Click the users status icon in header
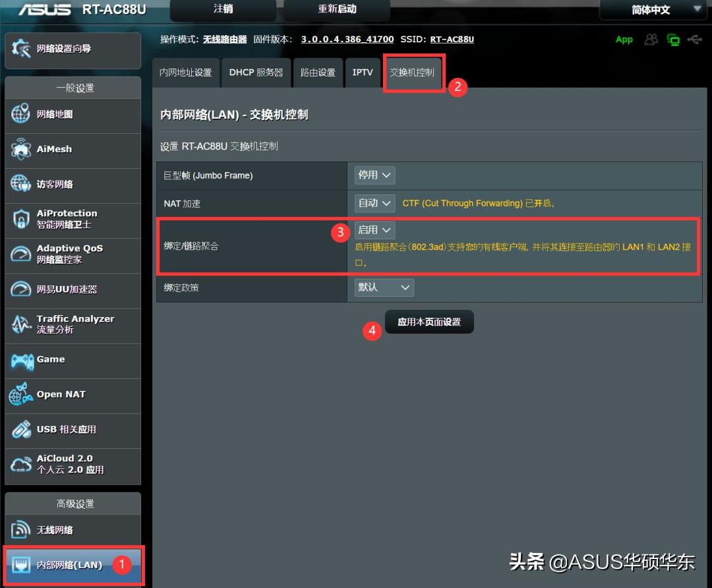This screenshot has height=588, width=712. 651,40
